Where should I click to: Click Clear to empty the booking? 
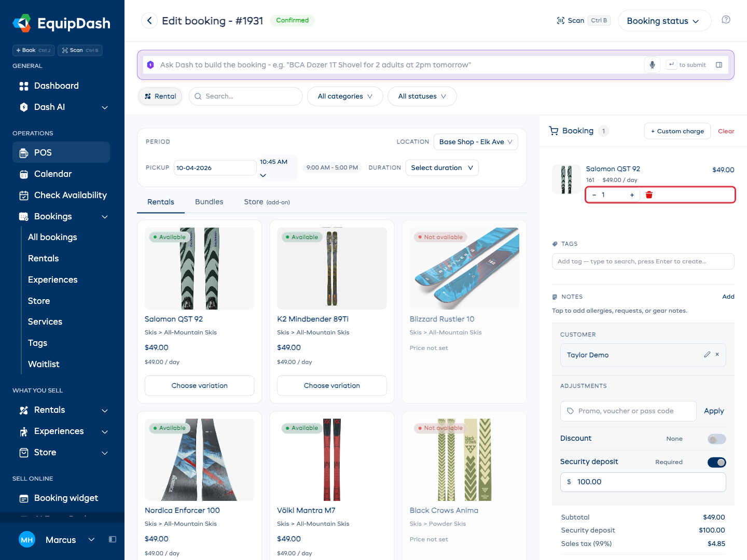click(726, 131)
